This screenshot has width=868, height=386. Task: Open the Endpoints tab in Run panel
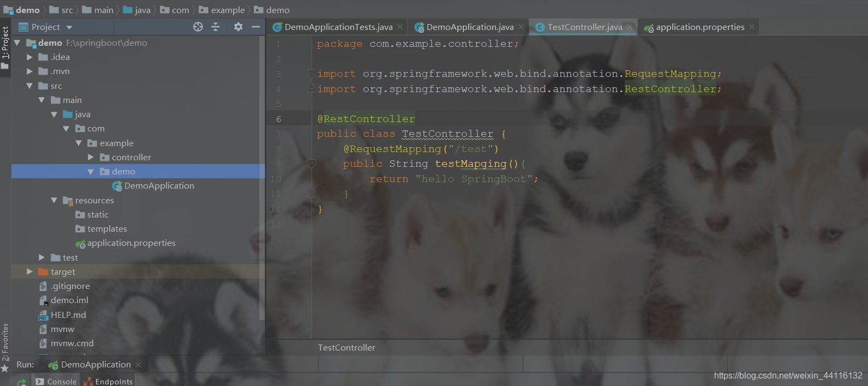tap(108, 381)
